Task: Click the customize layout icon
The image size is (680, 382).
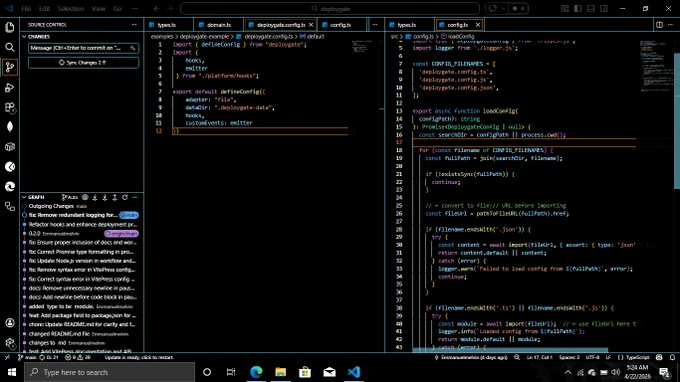Action: (565, 8)
